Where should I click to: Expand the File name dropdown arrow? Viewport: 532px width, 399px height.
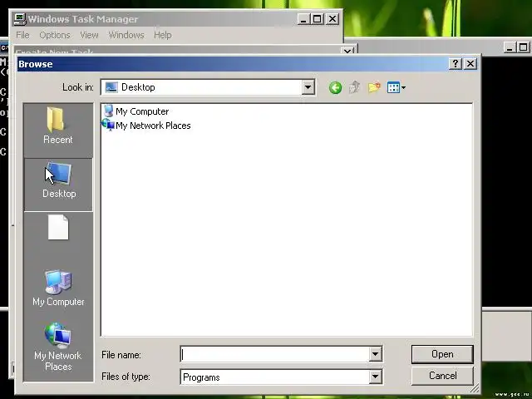[375, 355]
